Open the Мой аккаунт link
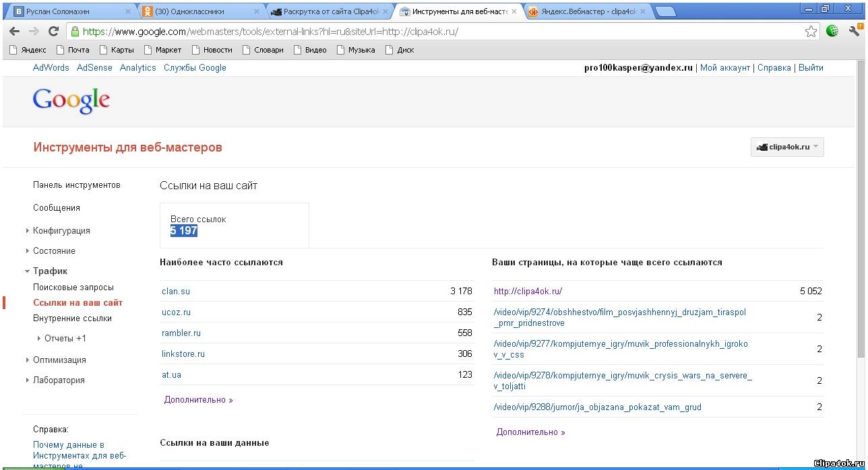The height and width of the screenshot is (470, 868). click(725, 67)
